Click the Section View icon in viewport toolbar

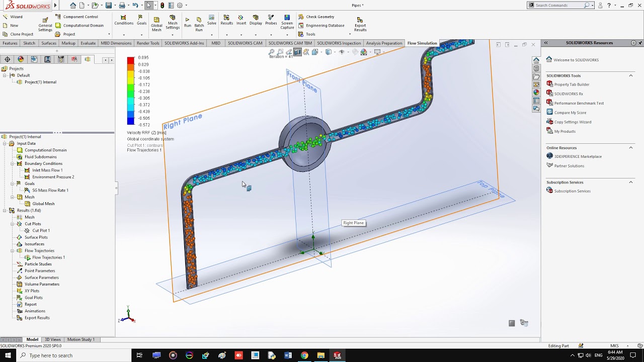point(297,52)
